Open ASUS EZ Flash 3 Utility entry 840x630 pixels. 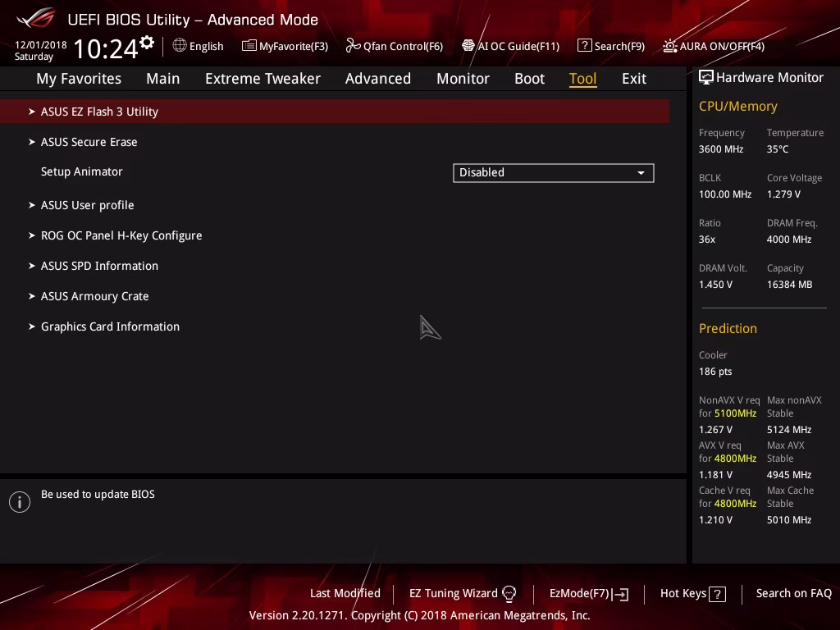[x=335, y=112]
